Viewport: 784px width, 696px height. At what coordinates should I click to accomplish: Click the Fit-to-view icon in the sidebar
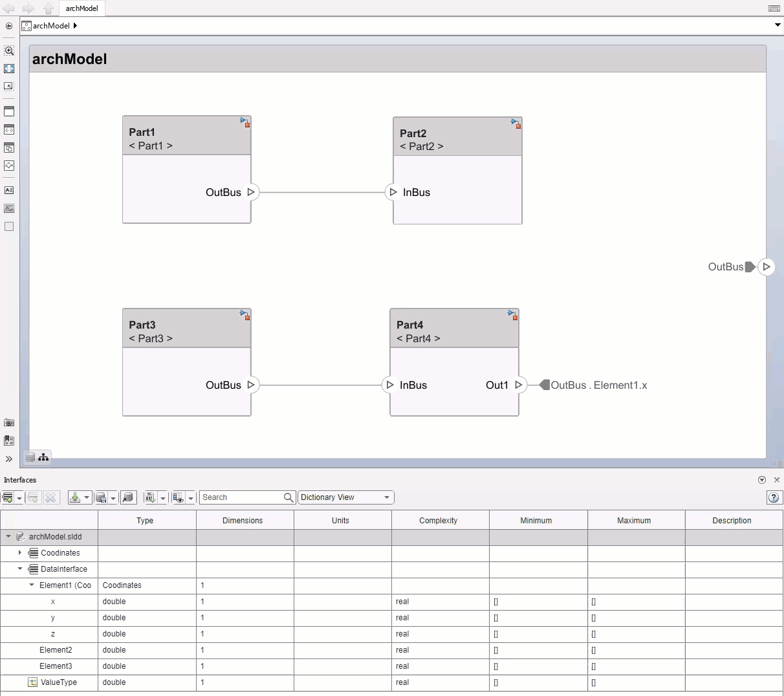[x=9, y=68]
